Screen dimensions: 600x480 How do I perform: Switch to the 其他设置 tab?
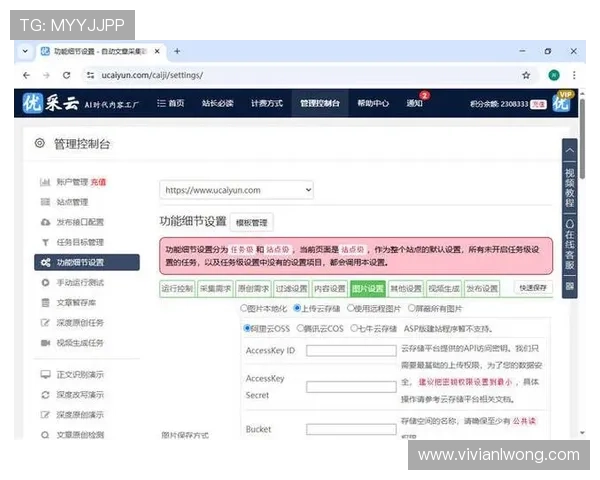[406, 288]
